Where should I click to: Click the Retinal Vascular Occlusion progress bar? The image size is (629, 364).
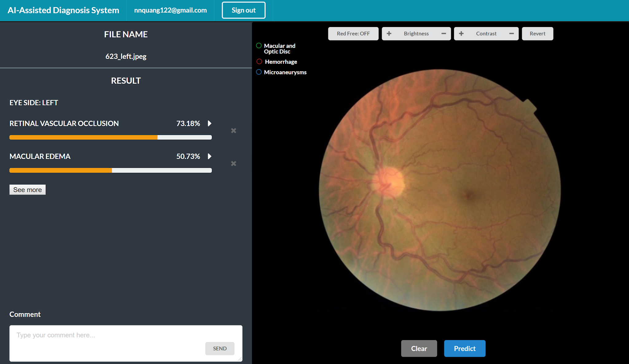click(111, 137)
